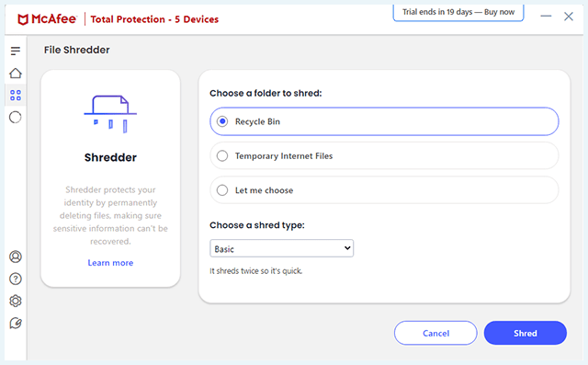Click the Trial ends Buy now banner
The image size is (588, 365).
(458, 12)
